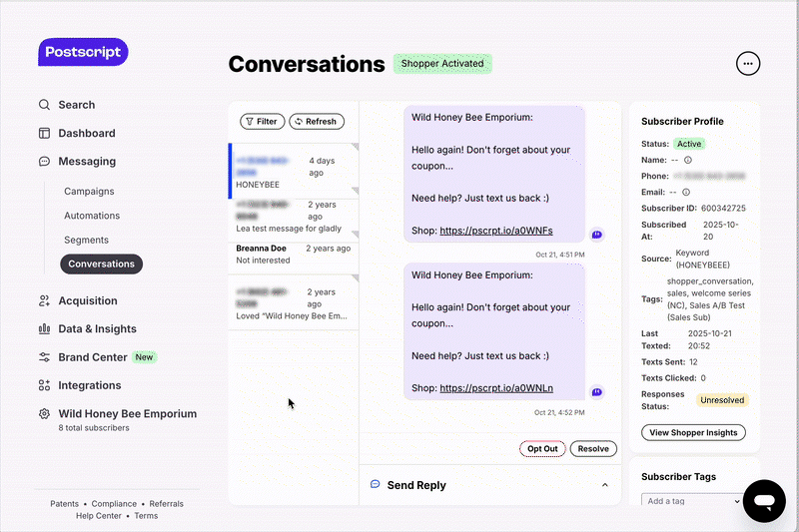Open Campaigns under Messaging
The width and height of the screenshot is (799, 532).
coord(89,192)
